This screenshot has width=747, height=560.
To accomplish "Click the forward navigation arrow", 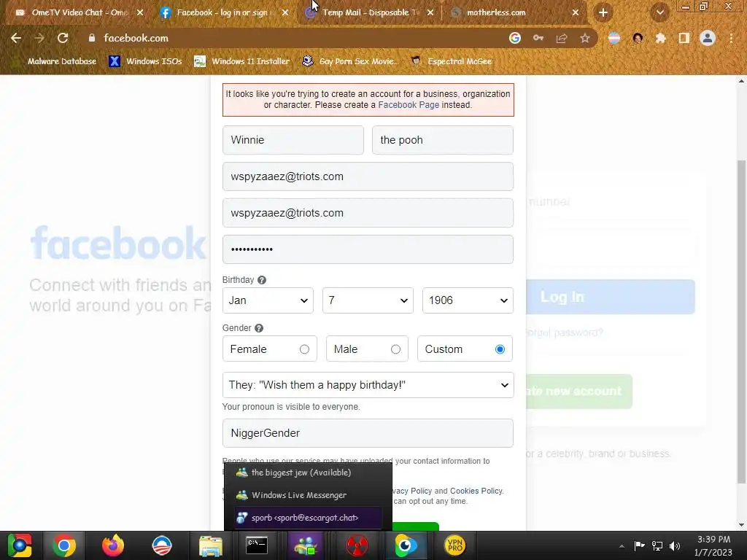I will pos(39,38).
